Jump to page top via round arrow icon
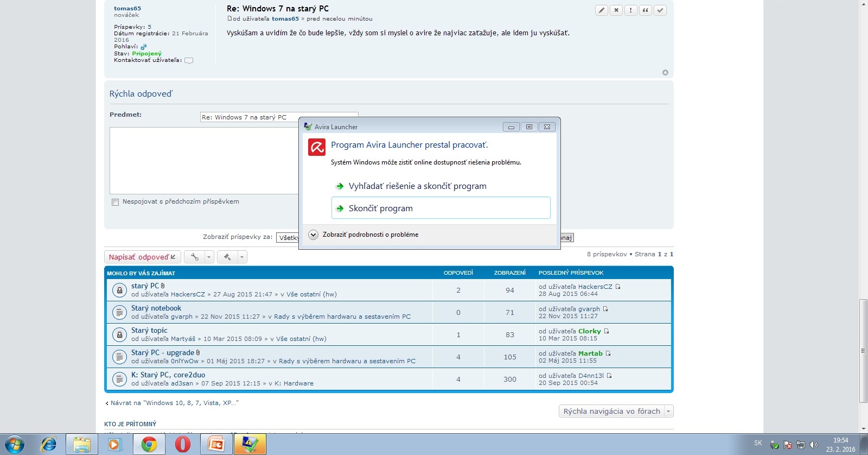The image size is (868, 455). pyautogui.click(x=665, y=73)
